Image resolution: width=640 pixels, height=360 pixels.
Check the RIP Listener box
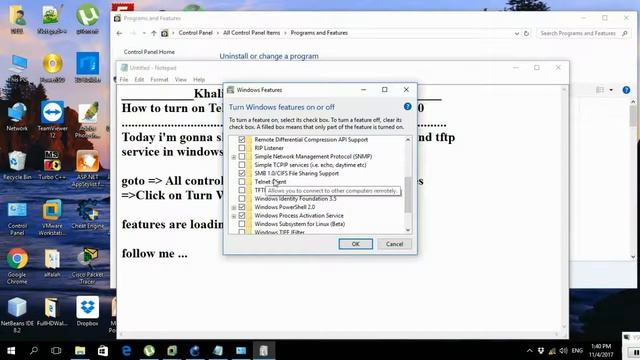242,148
